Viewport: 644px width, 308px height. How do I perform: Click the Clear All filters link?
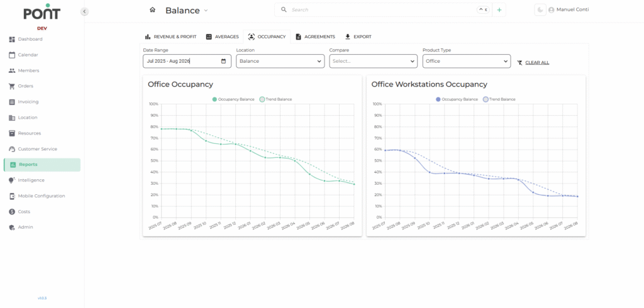pos(536,62)
